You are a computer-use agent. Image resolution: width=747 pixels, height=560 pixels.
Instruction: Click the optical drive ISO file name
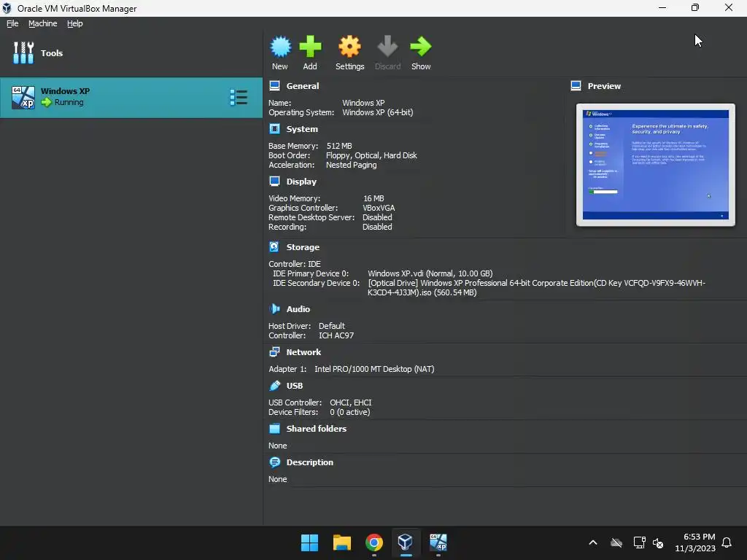536,287
